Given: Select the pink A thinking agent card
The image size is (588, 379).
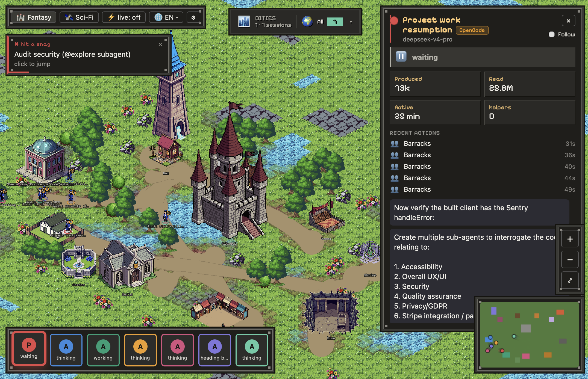Looking at the screenshot, I should pos(177,350).
